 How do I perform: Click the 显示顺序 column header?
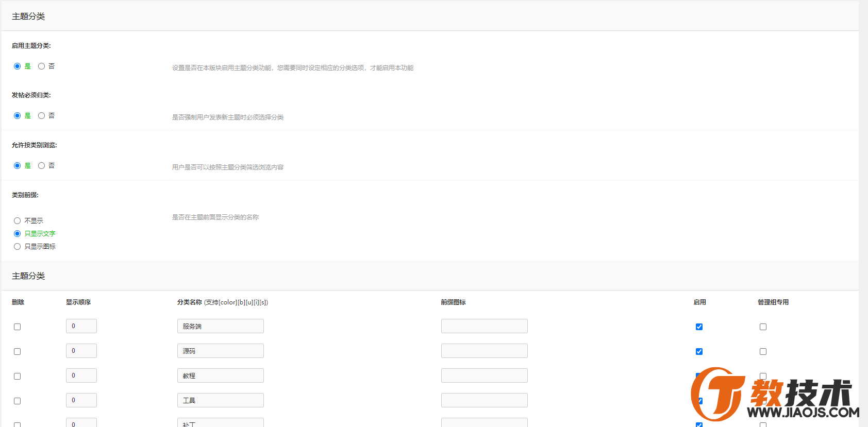[78, 302]
